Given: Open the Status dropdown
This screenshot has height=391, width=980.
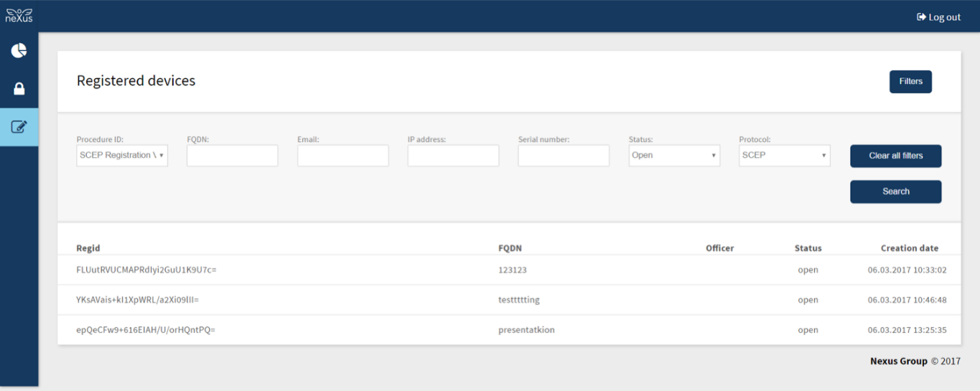Looking at the screenshot, I should coord(674,156).
